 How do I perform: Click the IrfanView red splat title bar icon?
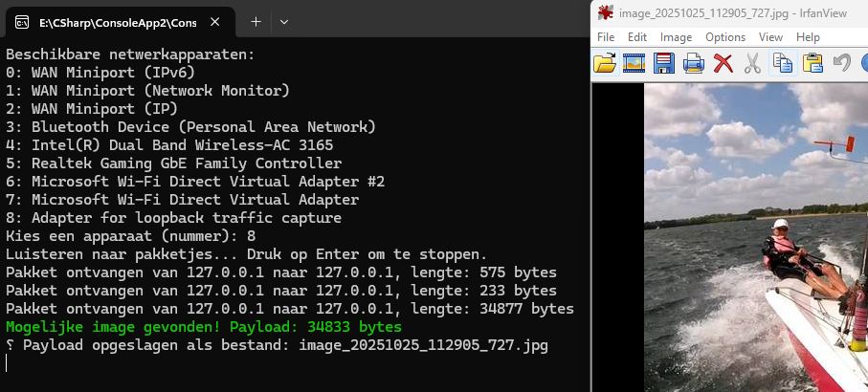coord(605,12)
